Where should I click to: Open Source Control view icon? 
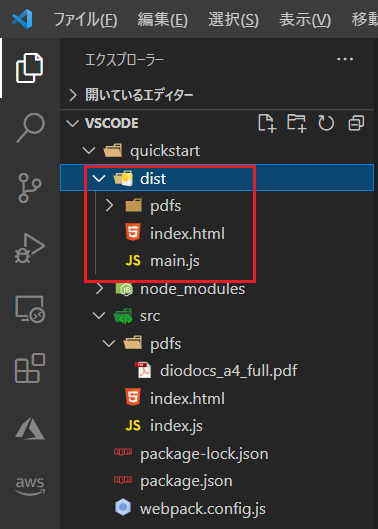point(30,188)
